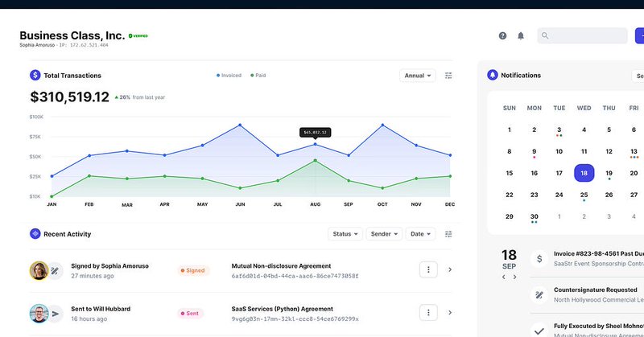Click the Signed status badge

pyautogui.click(x=193, y=270)
